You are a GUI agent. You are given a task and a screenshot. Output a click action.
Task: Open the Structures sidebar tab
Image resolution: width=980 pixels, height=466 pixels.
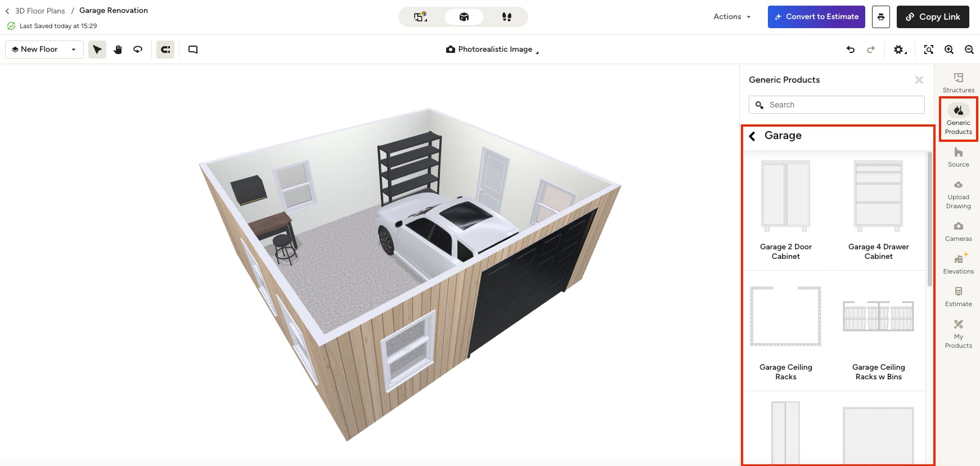coord(959,82)
